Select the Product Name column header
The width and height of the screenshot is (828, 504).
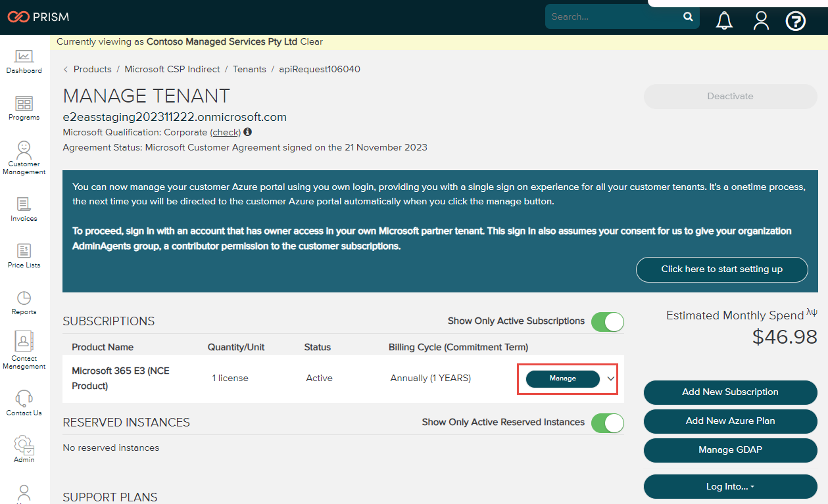[103, 347]
